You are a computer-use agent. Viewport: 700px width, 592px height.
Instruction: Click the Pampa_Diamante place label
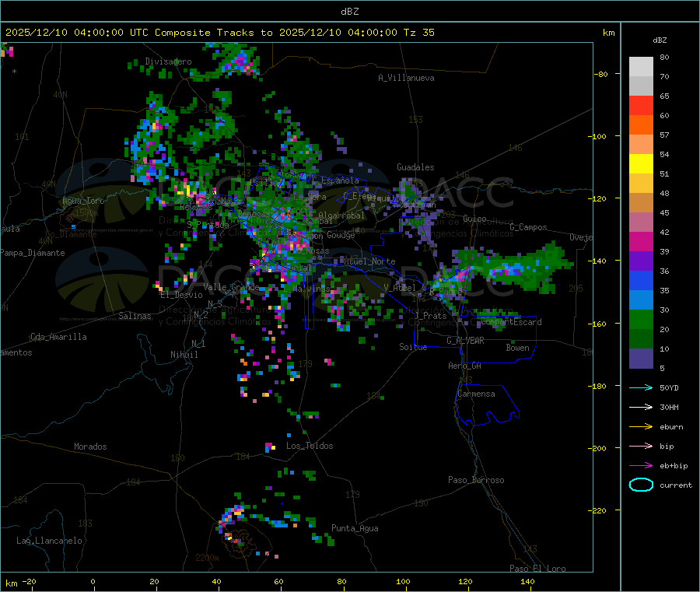click(x=33, y=253)
